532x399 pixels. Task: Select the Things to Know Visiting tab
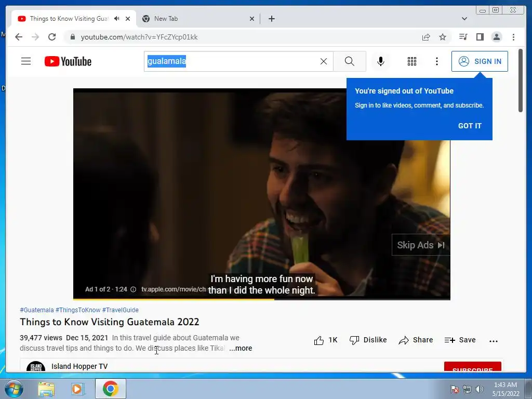pyautogui.click(x=69, y=19)
